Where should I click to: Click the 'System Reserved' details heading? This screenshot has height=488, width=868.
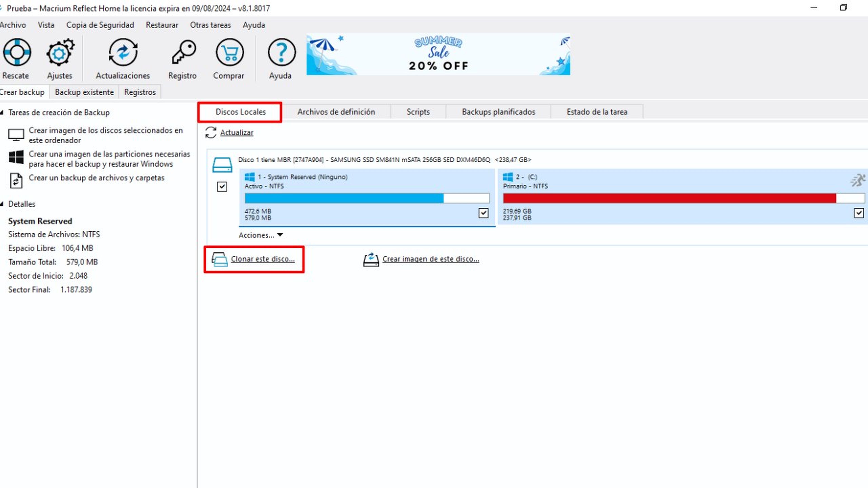[40, 221]
